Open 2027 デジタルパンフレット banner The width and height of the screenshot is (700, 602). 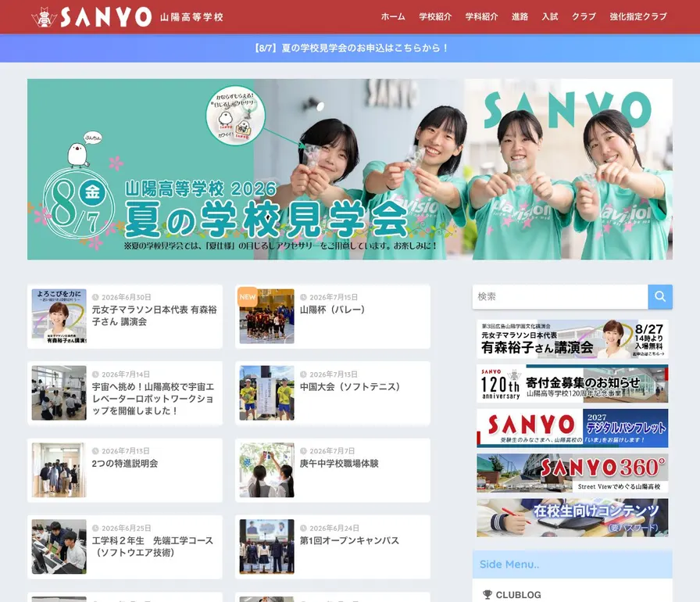pyautogui.click(x=573, y=428)
